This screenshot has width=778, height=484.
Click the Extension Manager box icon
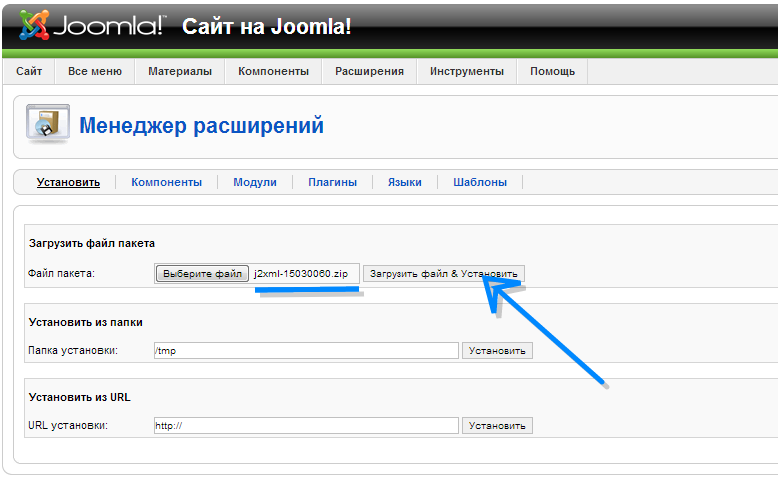tap(47, 126)
